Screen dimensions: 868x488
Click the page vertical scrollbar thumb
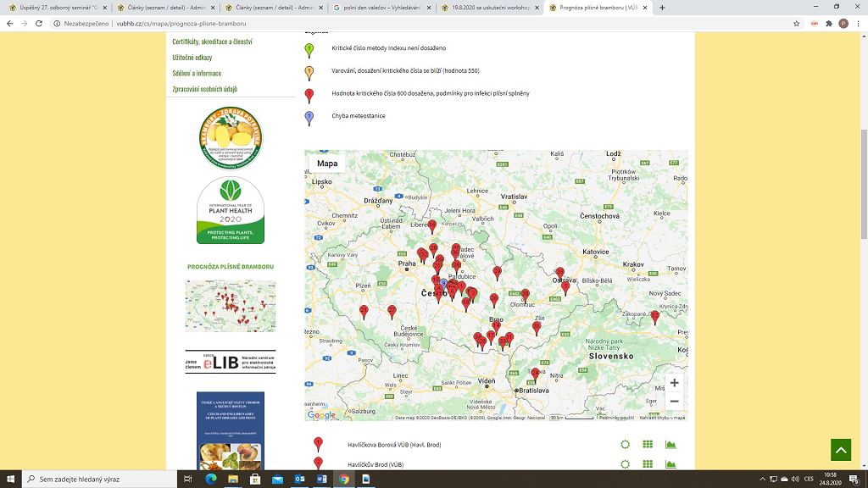click(x=864, y=184)
